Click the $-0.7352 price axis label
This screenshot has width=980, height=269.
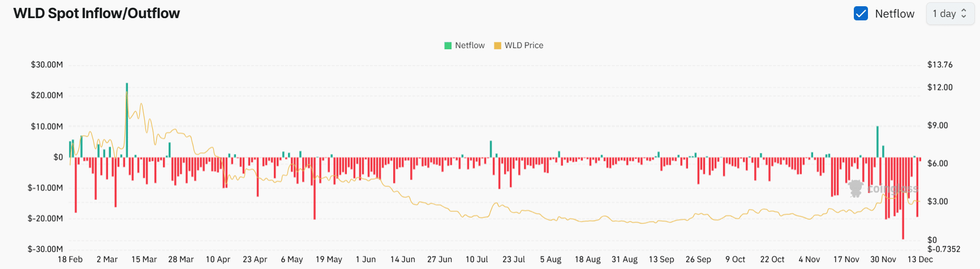pyautogui.click(x=944, y=249)
